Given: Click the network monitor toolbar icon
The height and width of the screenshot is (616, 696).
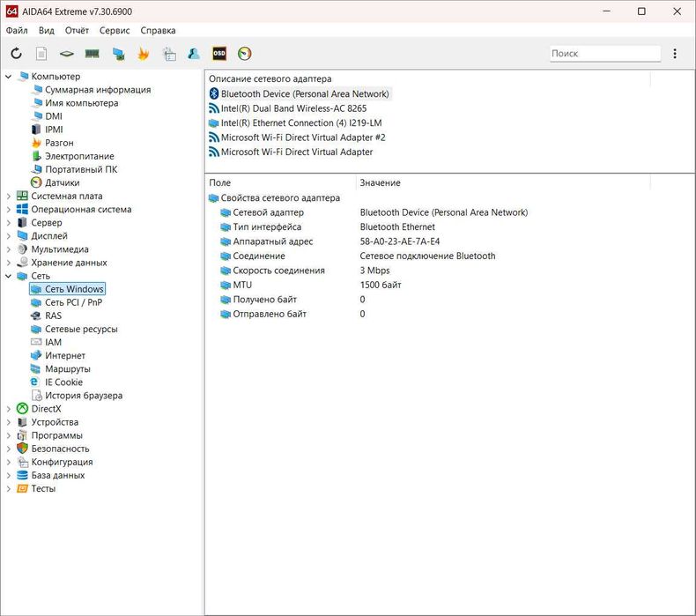Looking at the screenshot, I should [x=118, y=54].
